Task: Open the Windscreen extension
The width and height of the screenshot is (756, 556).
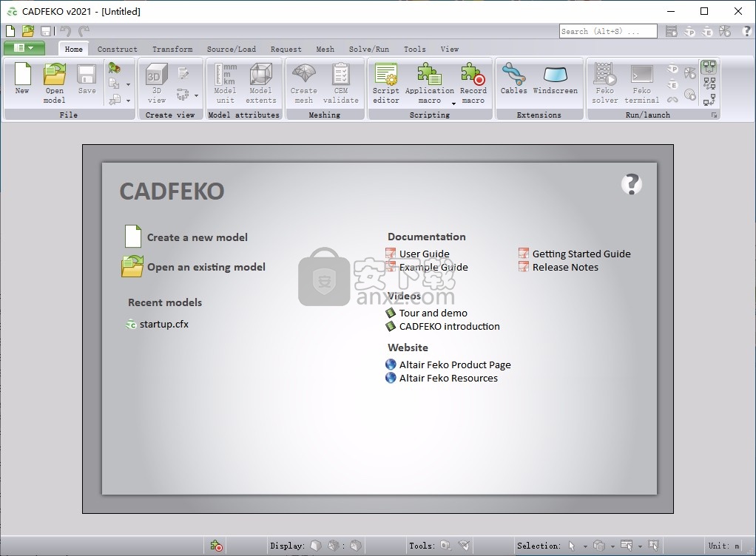Action: coord(555,78)
